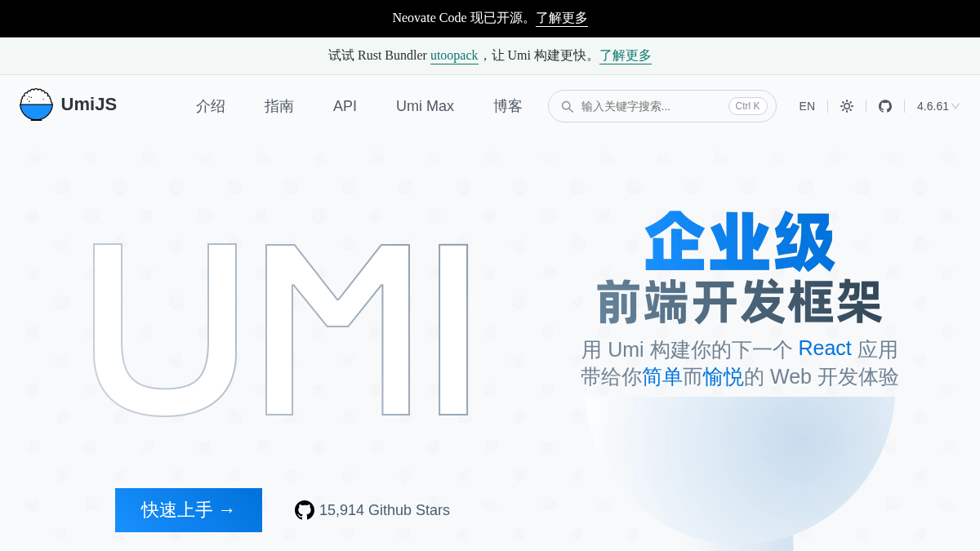The image size is (980, 551).
Task: Open the 15,914 Github Stars link
Action: pyautogui.click(x=372, y=510)
